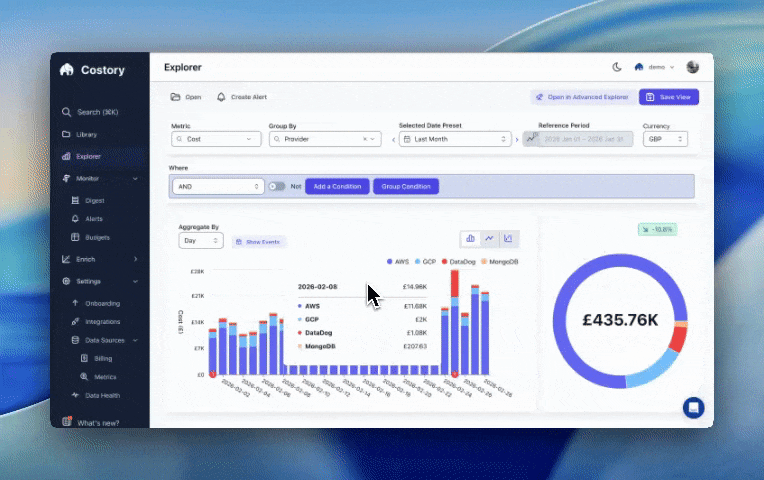Click Create Alert bell button
The width and height of the screenshot is (764, 480).
(242, 97)
